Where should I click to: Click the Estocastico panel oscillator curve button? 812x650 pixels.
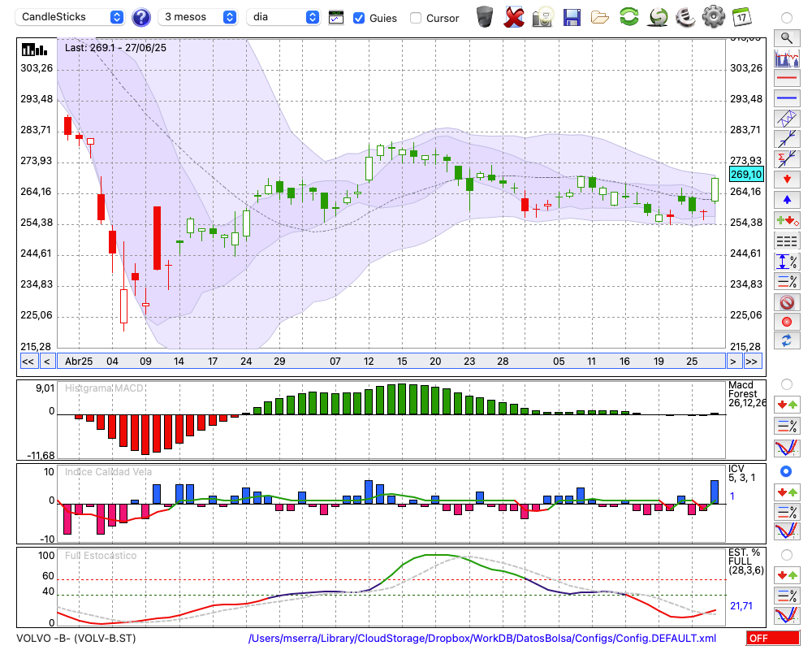point(787,615)
